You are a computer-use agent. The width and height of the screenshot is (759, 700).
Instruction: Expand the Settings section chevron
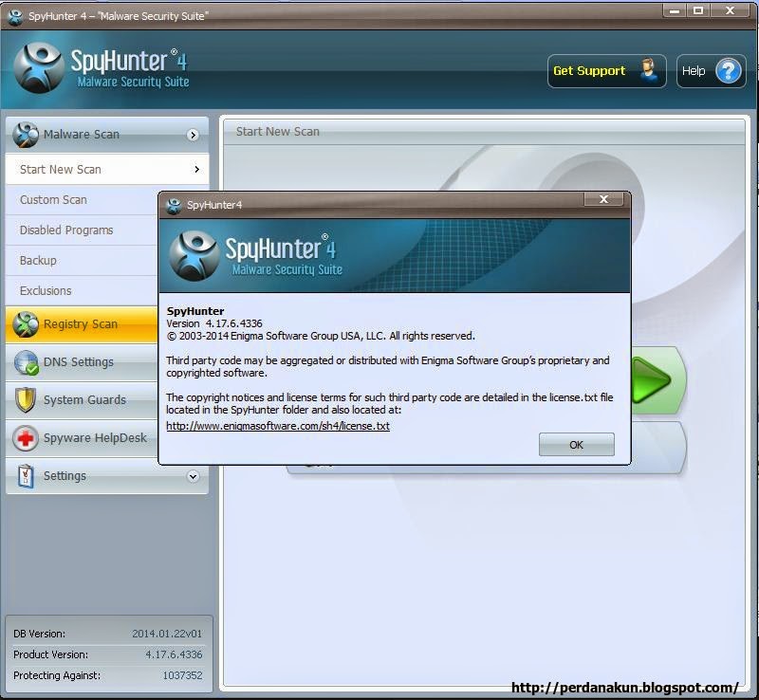(194, 476)
